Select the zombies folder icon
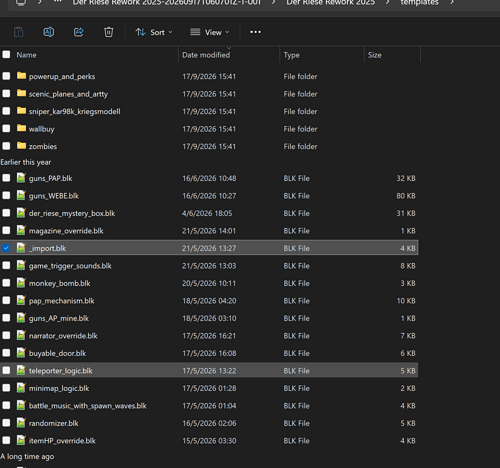The width and height of the screenshot is (500, 468). pyautogui.click(x=21, y=146)
